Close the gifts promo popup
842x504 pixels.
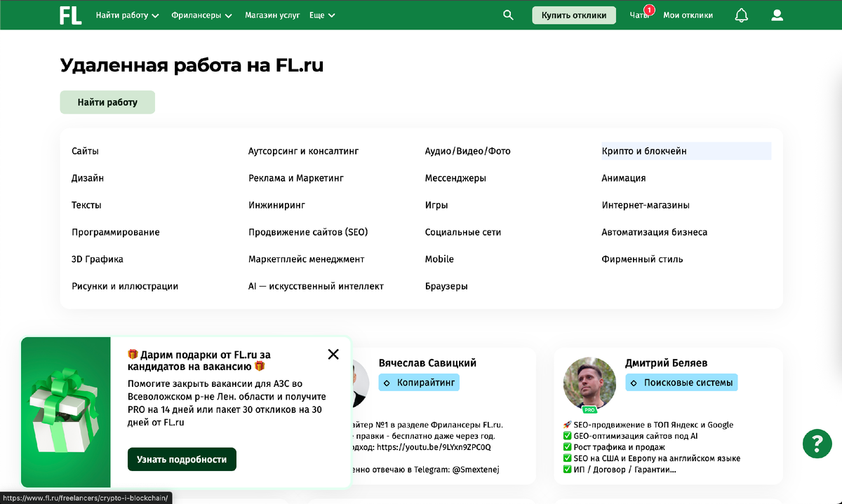333,354
